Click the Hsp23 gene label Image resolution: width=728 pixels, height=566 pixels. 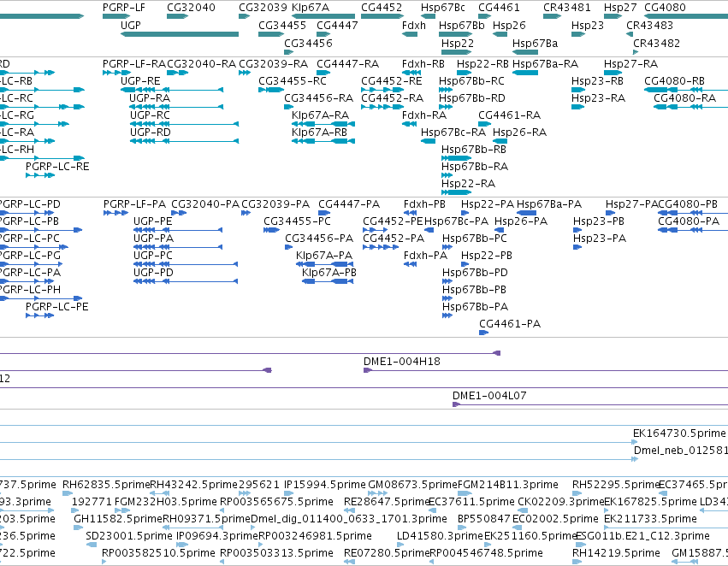pos(588,26)
